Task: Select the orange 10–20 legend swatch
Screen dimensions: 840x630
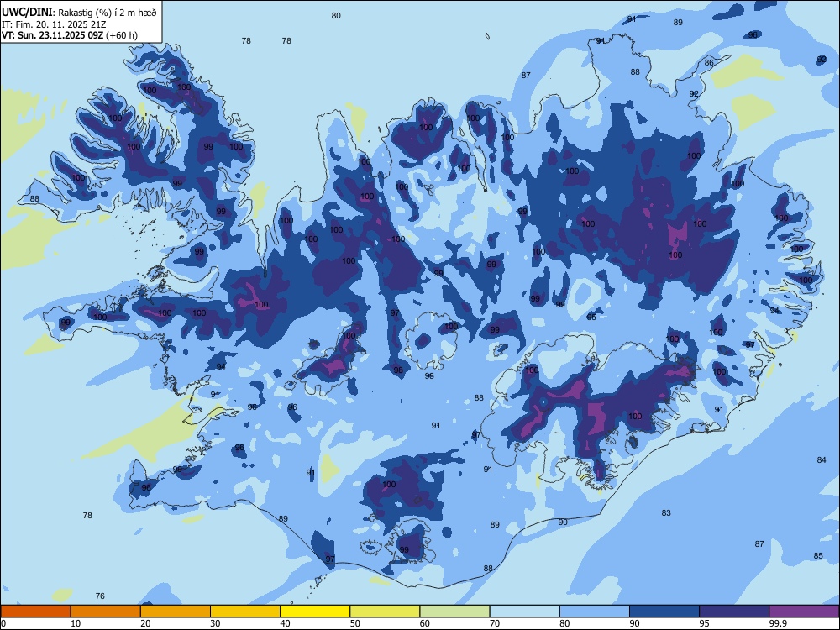Action: [106, 612]
